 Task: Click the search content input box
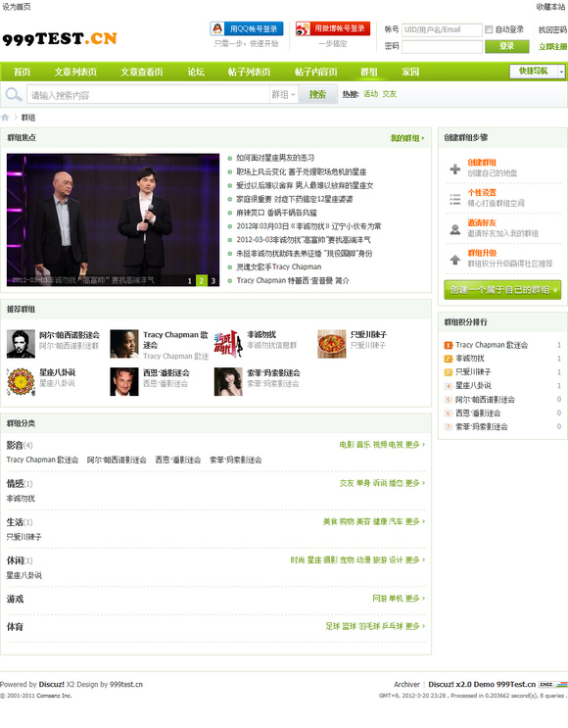pyautogui.click(x=148, y=95)
